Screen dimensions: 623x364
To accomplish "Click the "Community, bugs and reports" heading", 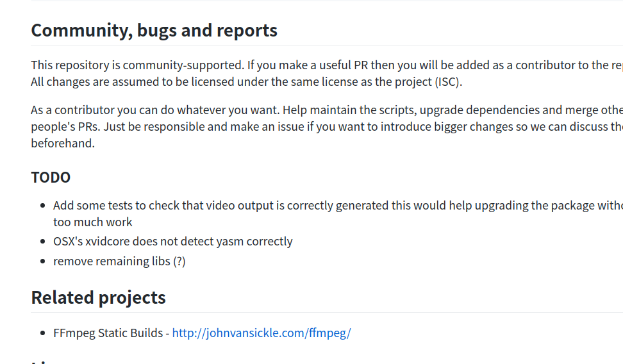I will click(x=154, y=30).
